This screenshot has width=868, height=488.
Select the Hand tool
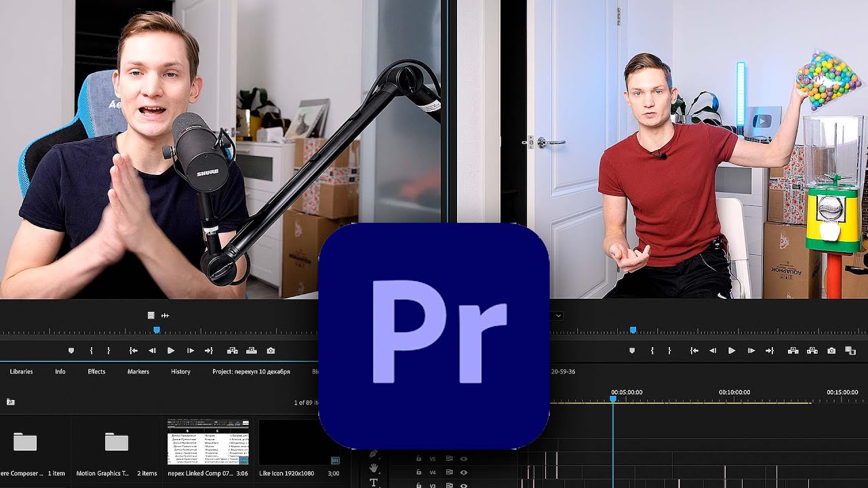(x=374, y=468)
